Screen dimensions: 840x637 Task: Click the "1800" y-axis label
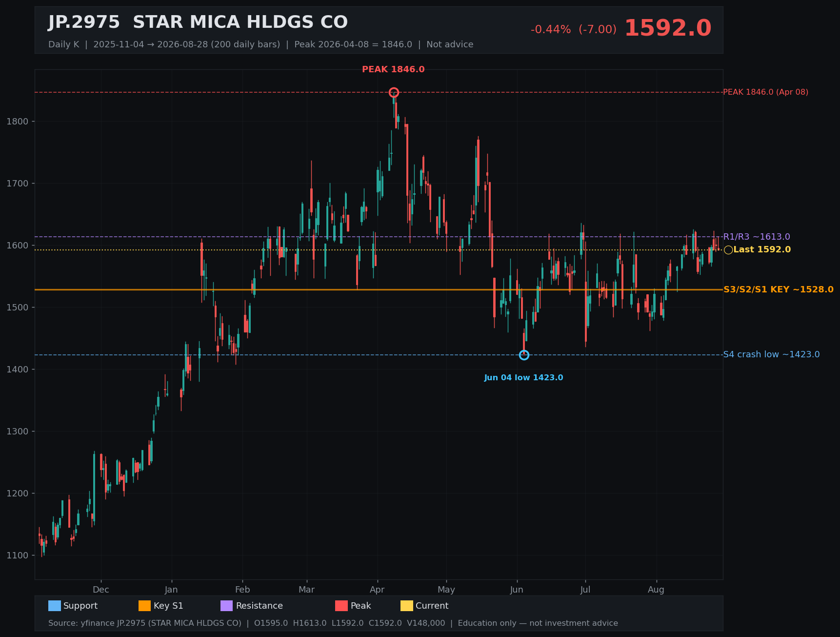click(17, 122)
